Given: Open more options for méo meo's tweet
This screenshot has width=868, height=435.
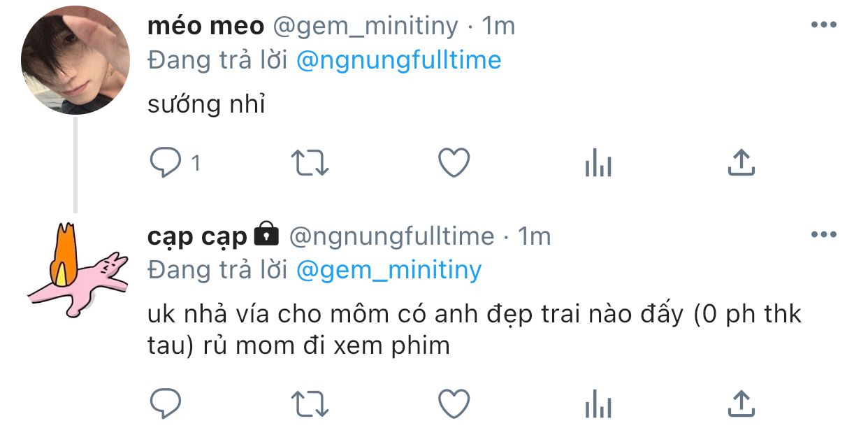Looking at the screenshot, I should pyautogui.click(x=823, y=25).
